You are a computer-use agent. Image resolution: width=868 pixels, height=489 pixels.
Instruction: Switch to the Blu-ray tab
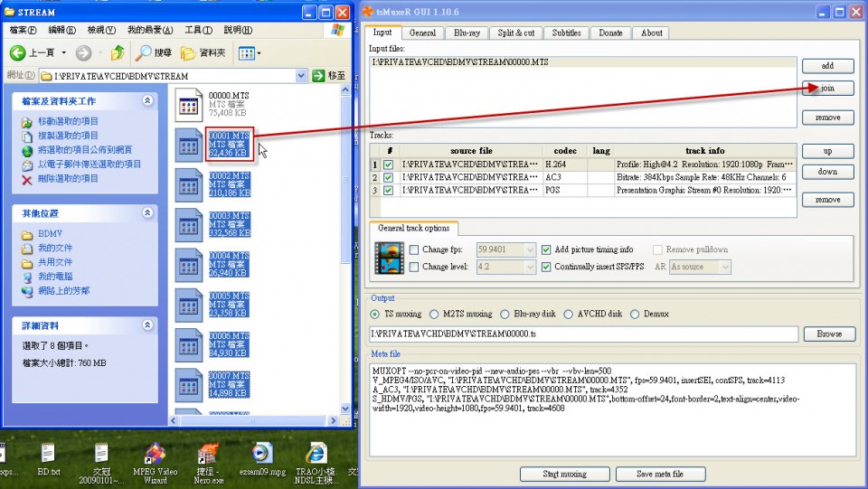click(467, 33)
